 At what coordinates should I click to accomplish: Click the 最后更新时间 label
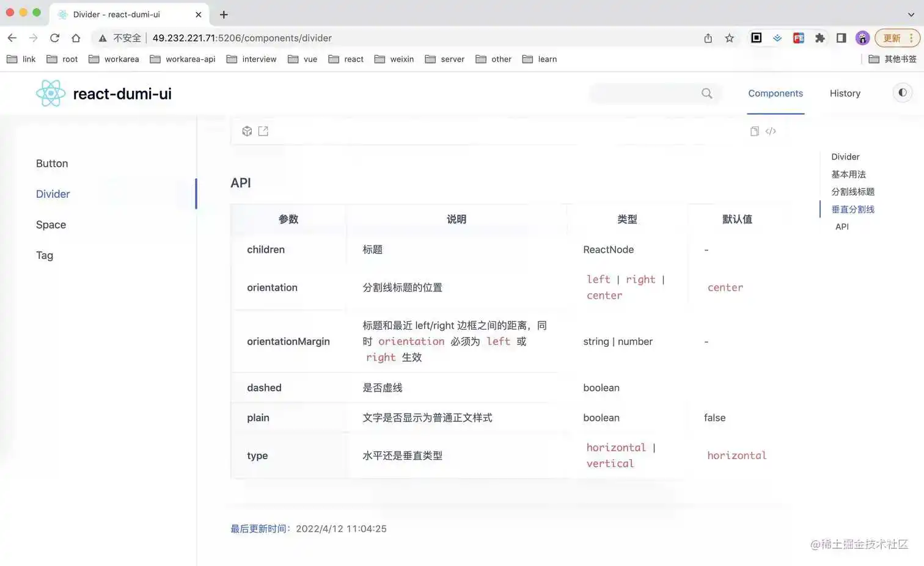tap(261, 529)
